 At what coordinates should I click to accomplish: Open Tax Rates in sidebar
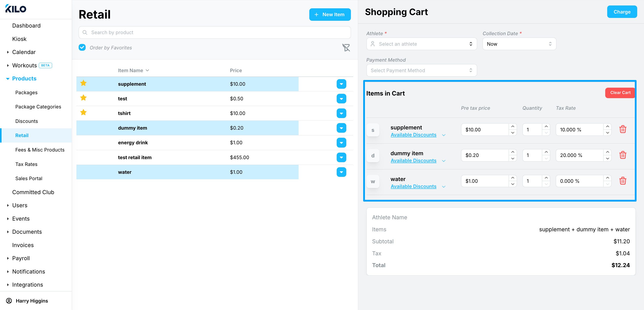click(26, 164)
